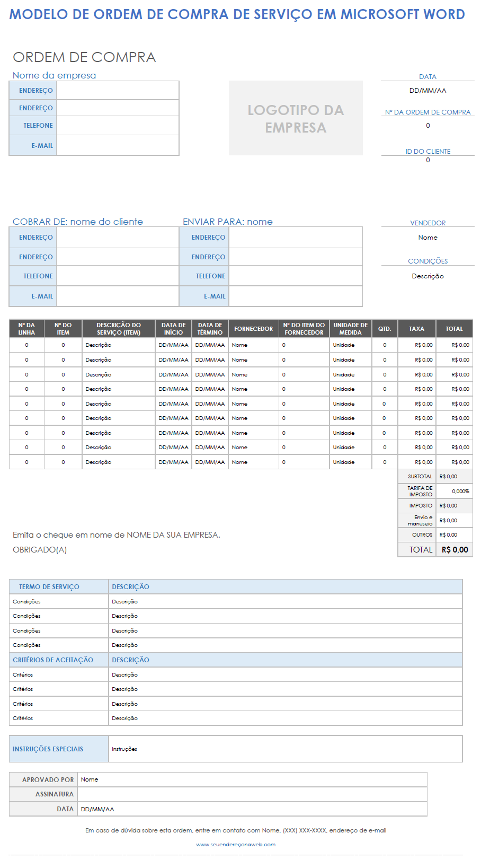Select the Vendedor name field
Image resolution: width=481 pixels, height=868 pixels.
pyautogui.click(x=427, y=238)
